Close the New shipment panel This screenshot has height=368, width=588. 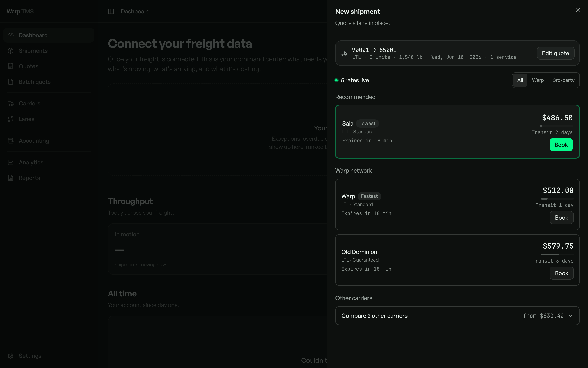[578, 10]
